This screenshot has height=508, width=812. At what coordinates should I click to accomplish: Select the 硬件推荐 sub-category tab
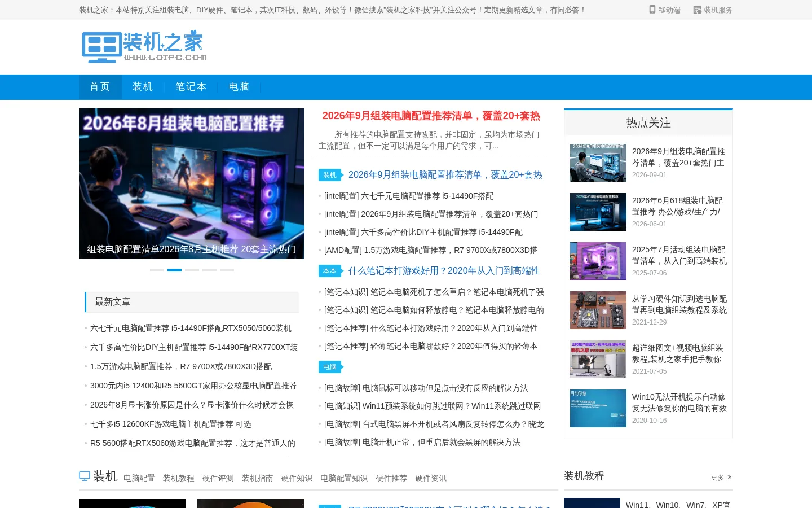[391, 479]
